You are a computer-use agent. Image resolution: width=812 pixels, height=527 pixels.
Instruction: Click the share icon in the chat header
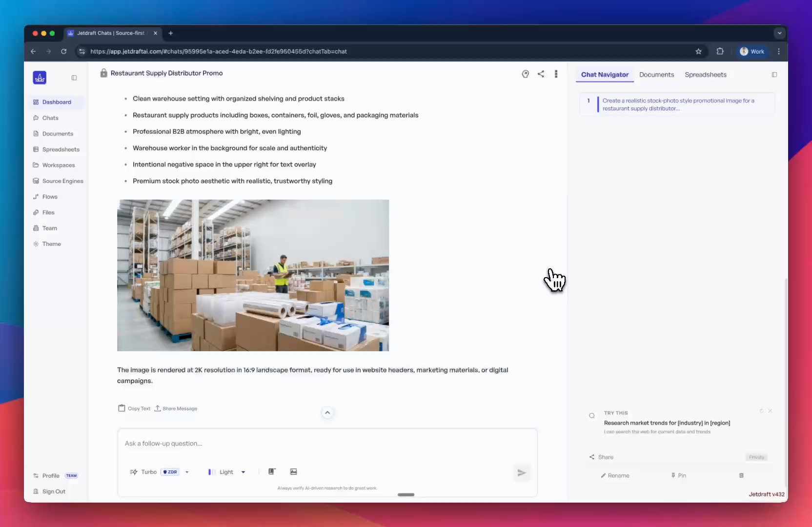[x=541, y=74]
